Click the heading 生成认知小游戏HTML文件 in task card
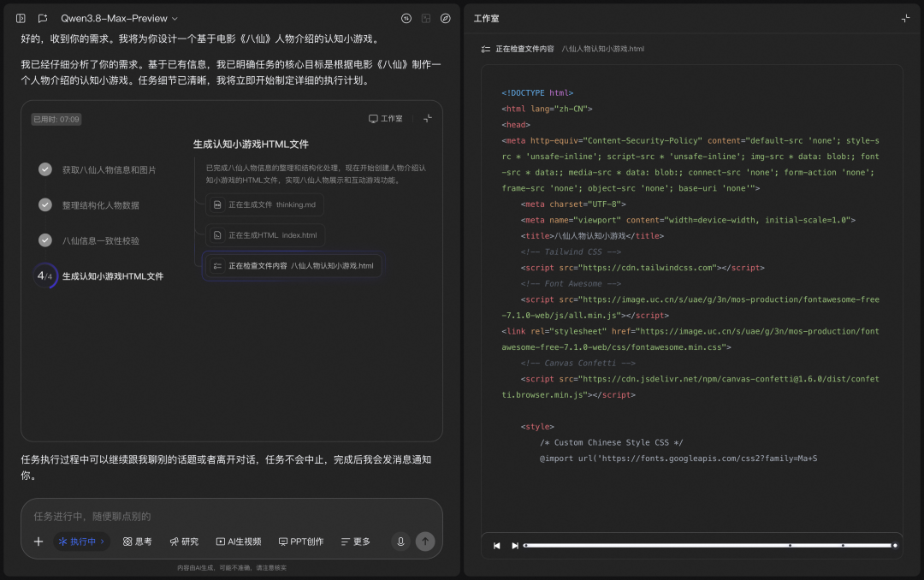This screenshot has height=580, width=924. pos(251,145)
